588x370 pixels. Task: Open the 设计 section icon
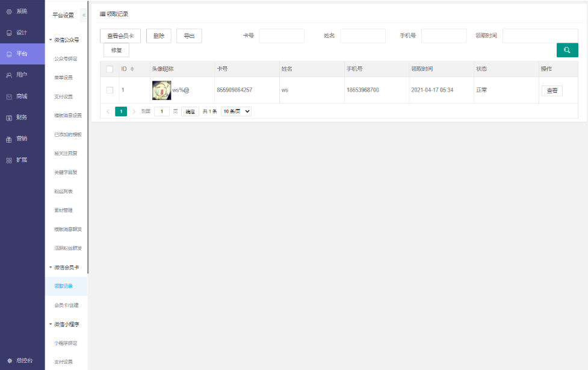click(x=9, y=33)
